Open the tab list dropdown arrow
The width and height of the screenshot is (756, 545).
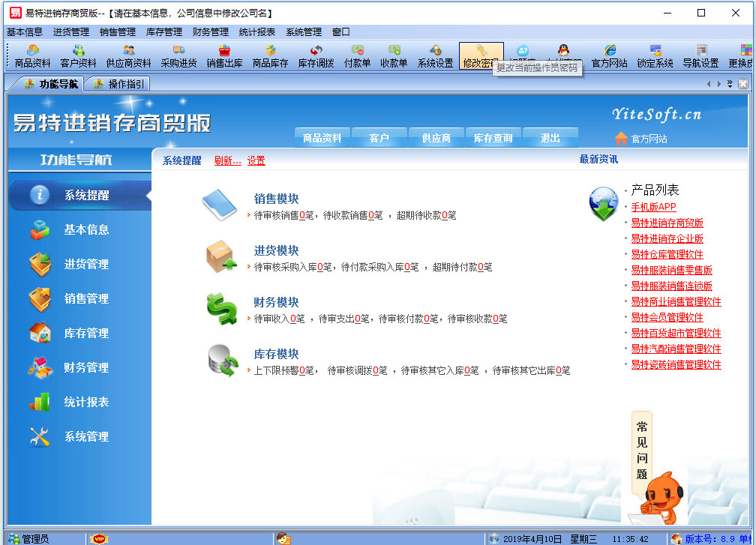730,84
